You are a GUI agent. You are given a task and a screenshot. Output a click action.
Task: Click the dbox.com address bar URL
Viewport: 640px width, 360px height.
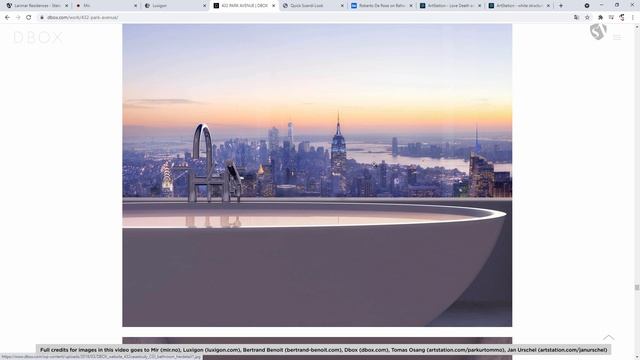tap(82, 18)
